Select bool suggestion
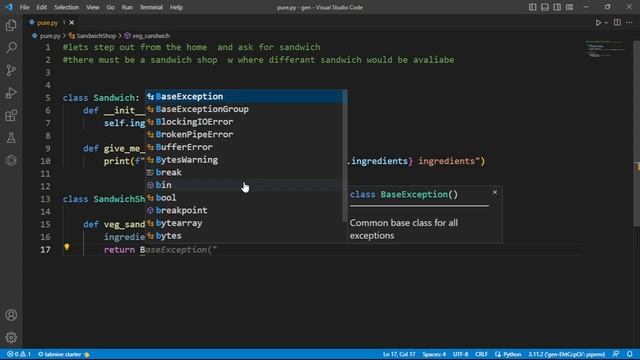 click(244, 198)
